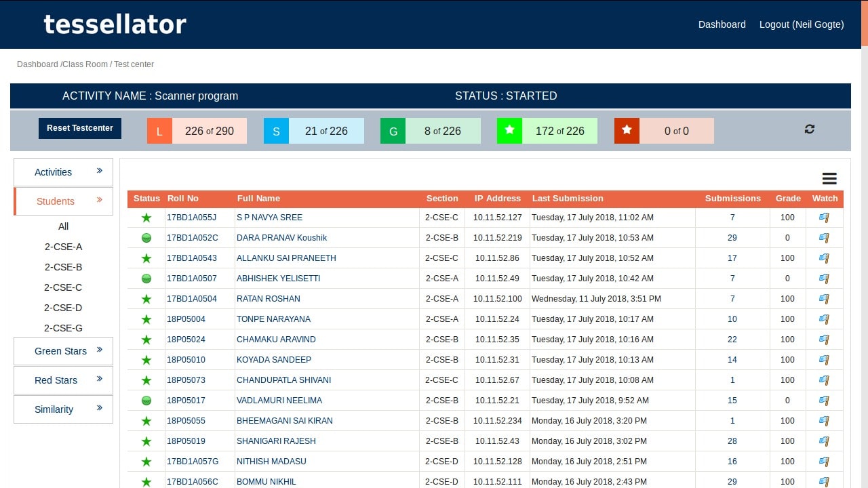Select the 2-CSE-B section filter
Image resolution: width=868 pixels, height=488 pixels.
(x=63, y=267)
